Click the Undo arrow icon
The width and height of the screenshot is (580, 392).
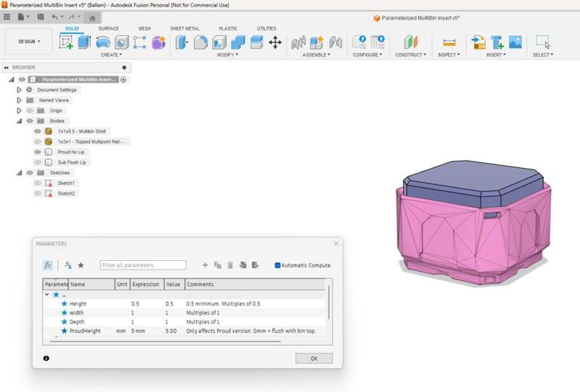pos(55,17)
